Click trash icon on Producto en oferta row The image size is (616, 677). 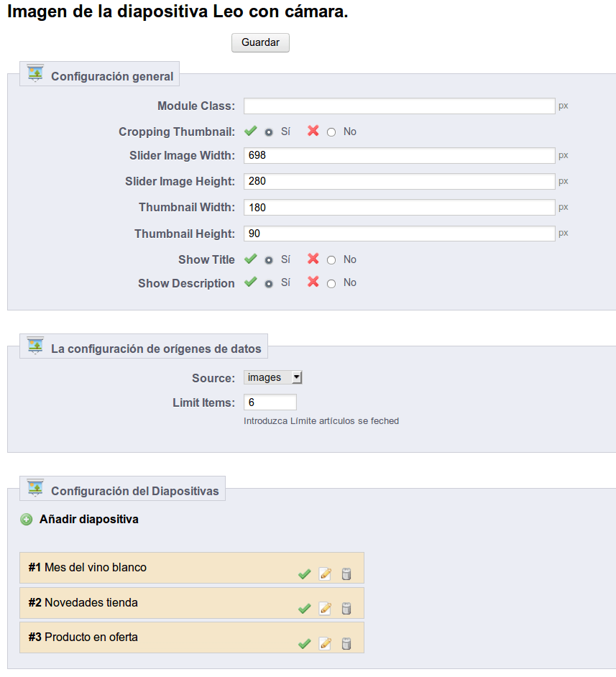click(346, 644)
